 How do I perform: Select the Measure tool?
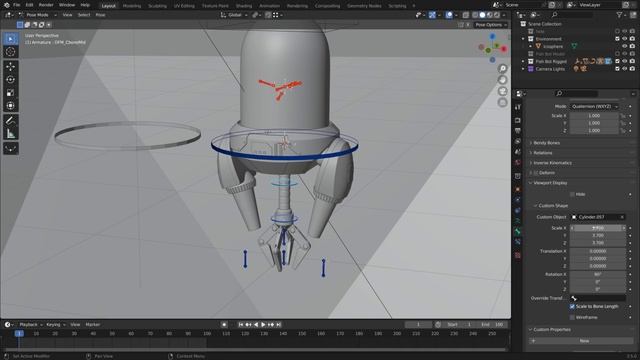pyautogui.click(x=11, y=133)
